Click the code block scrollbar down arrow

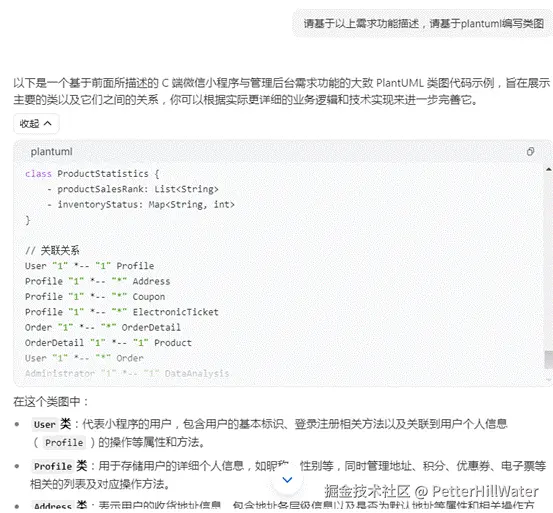(548, 379)
